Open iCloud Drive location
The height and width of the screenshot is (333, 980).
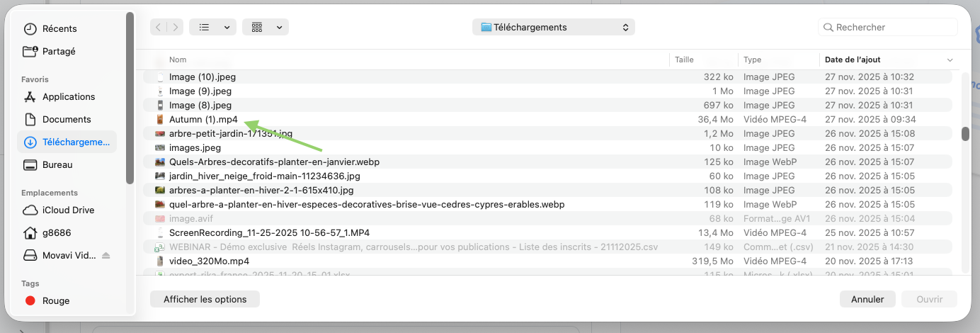(x=68, y=210)
